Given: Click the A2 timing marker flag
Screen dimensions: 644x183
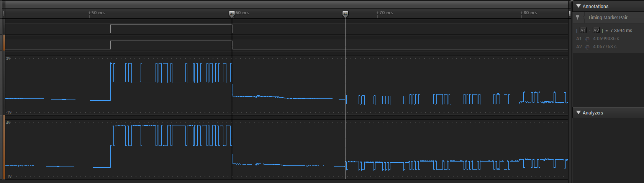Looking at the screenshot, I should (x=345, y=14).
